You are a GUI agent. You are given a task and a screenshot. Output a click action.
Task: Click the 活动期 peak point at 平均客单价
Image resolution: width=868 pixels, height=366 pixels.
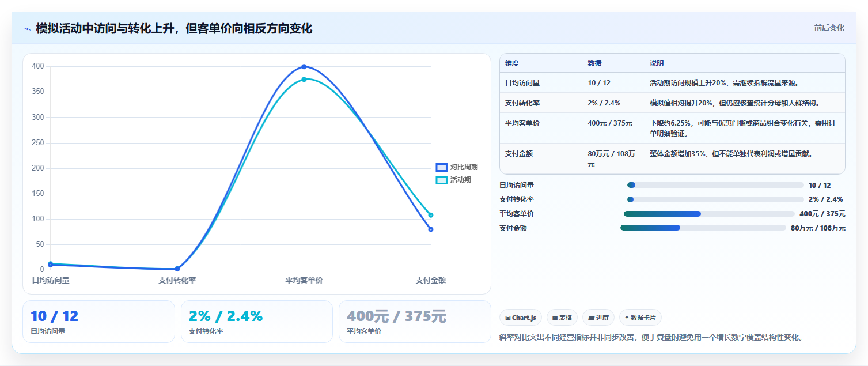[304, 80]
